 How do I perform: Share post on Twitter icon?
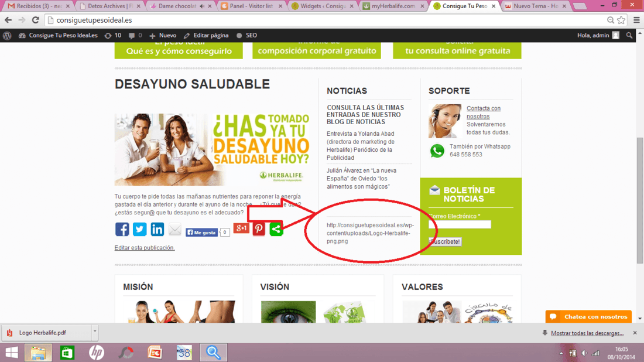pos(140,229)
